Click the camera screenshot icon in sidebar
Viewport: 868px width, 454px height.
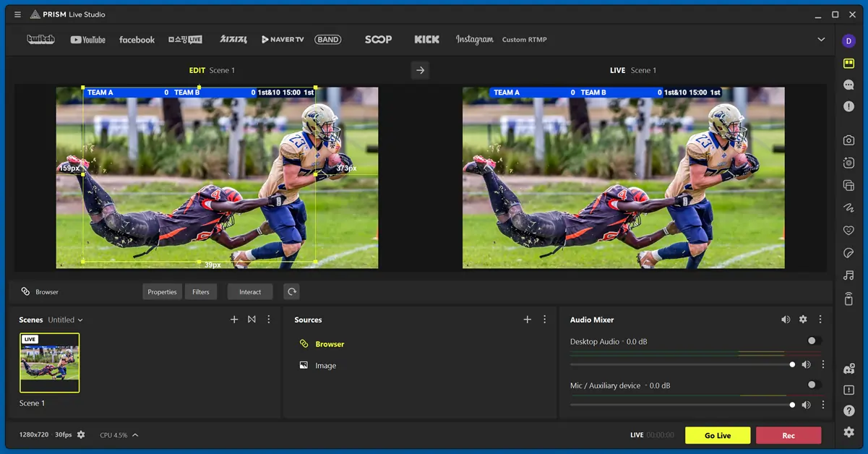pyautogui.click(x=848, y=140)
